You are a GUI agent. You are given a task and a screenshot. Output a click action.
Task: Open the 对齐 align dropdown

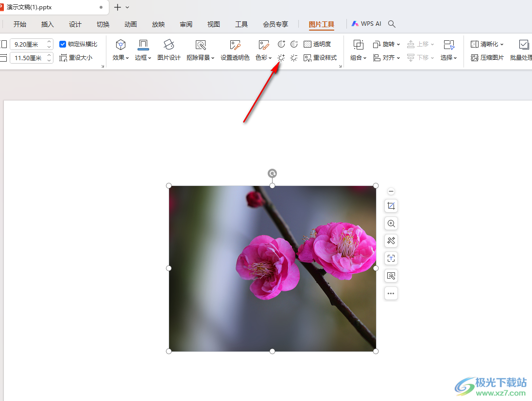386,58
